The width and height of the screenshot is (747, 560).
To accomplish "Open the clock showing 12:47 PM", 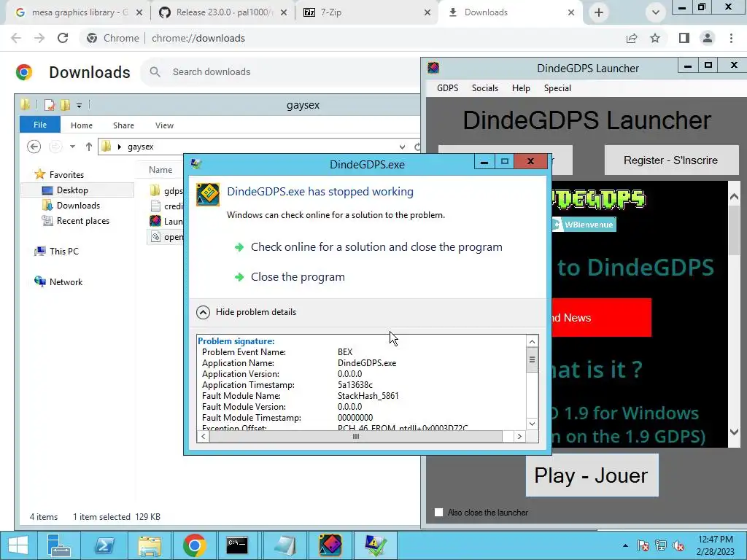I will 715,545.
